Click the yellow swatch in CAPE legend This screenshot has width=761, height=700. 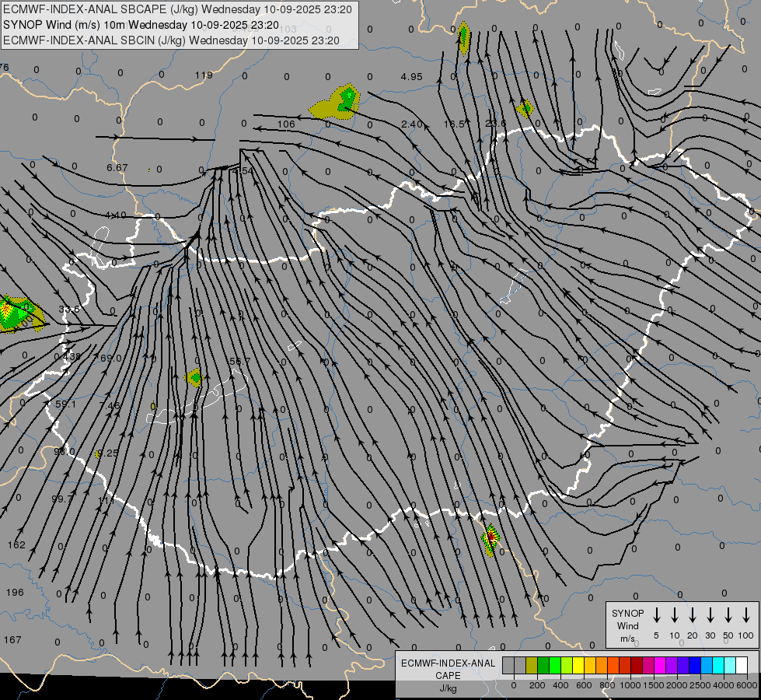578,666
